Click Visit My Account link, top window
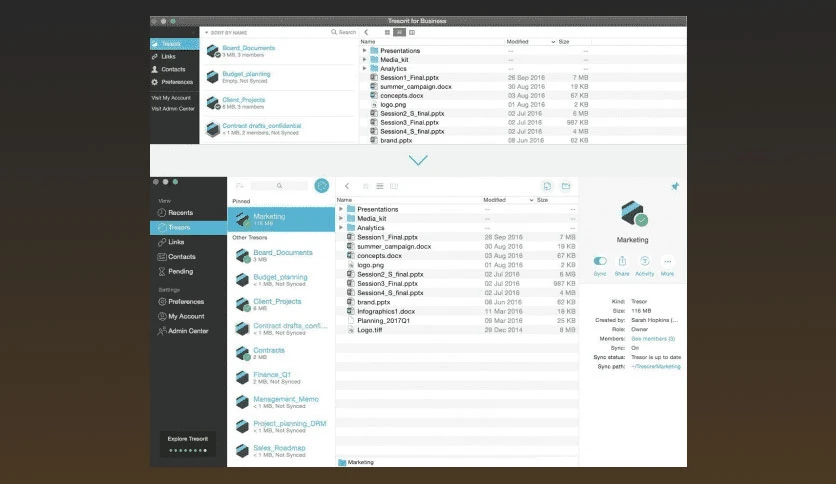This screenshot has width=836, height=484. [171, 98]
